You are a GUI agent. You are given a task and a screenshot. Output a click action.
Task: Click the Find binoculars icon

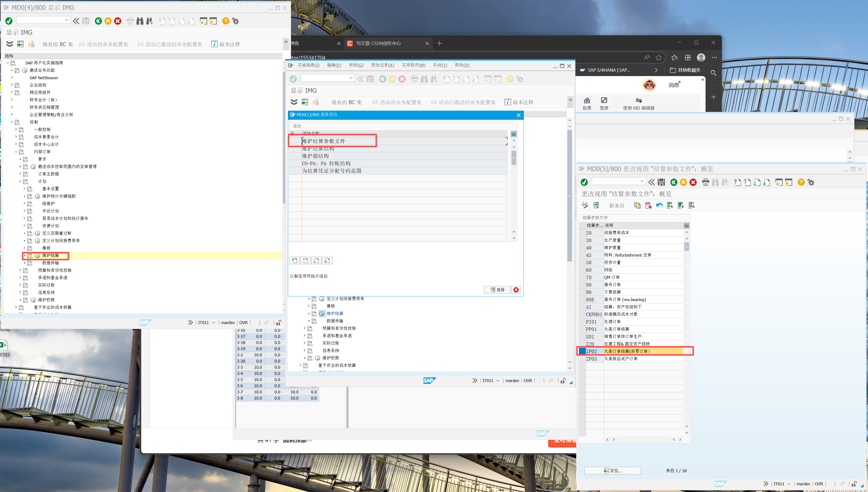[140, 21]
